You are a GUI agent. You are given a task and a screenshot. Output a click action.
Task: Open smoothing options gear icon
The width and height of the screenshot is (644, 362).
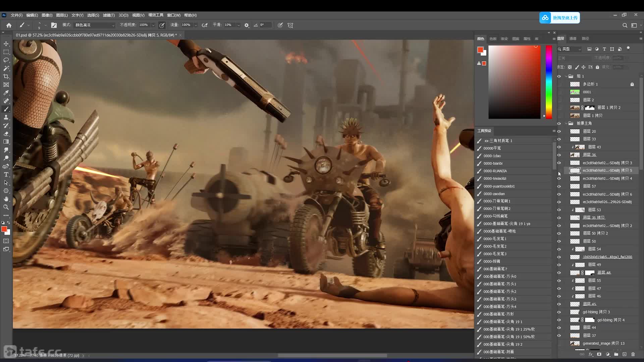click(x=247, y=25)
